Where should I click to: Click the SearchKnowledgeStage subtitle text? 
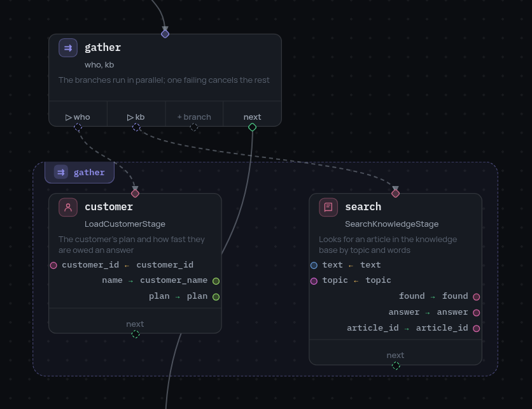click(x=391, y=224)
